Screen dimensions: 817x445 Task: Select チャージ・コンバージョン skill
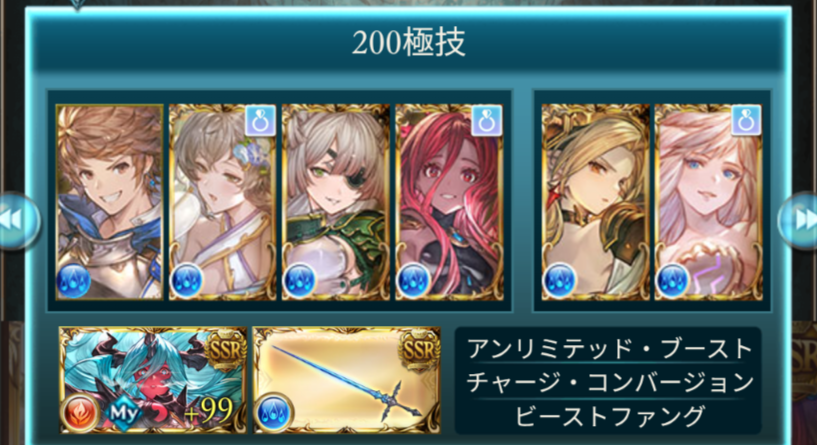609,382
